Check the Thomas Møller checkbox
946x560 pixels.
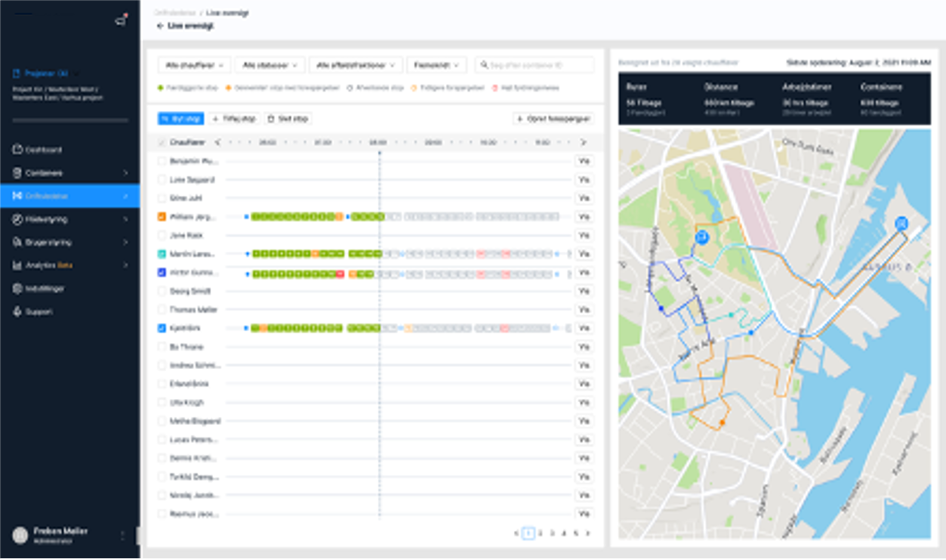coord(162,310)
